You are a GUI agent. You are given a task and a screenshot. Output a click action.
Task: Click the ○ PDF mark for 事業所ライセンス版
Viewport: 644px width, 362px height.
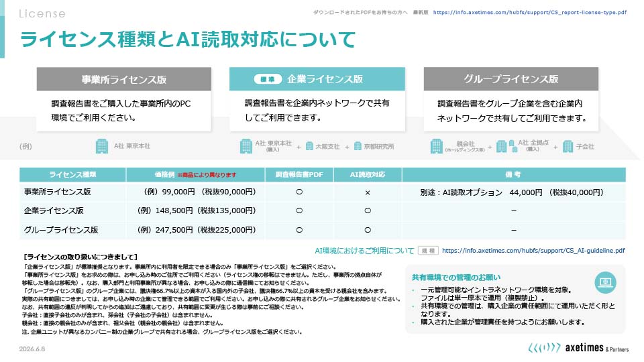(299, 192)
